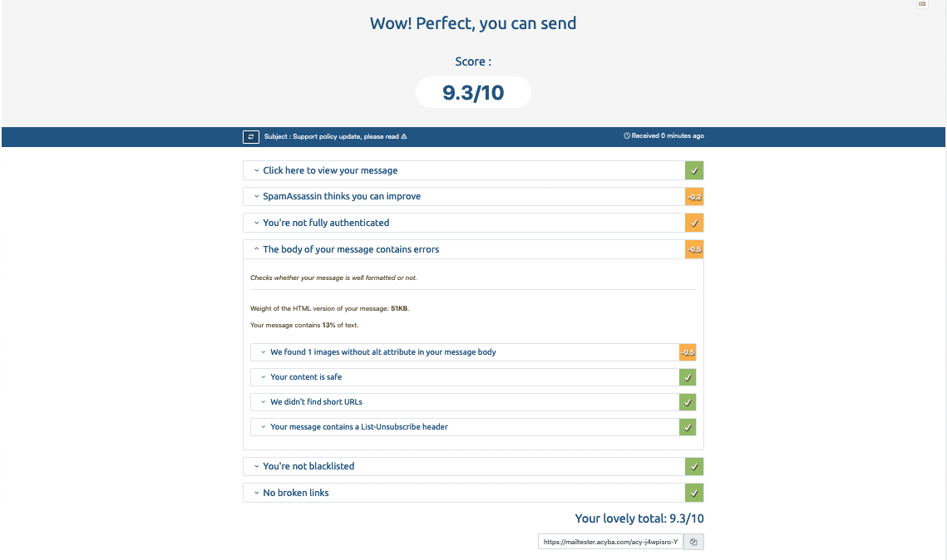Click the -0.2 badge on the SpamAssassin row

(x=694, y=196)
